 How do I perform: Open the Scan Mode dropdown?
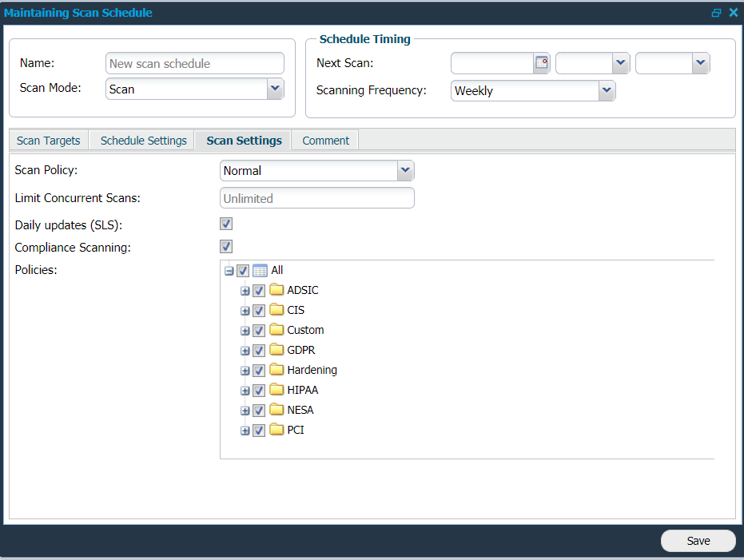(x=275, y=88)
